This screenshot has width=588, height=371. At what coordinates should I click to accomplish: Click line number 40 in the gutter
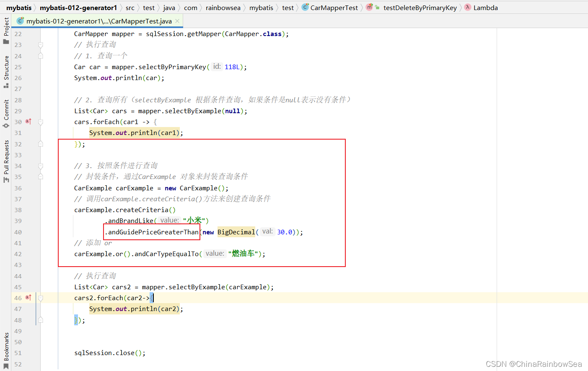click(18, 232)
